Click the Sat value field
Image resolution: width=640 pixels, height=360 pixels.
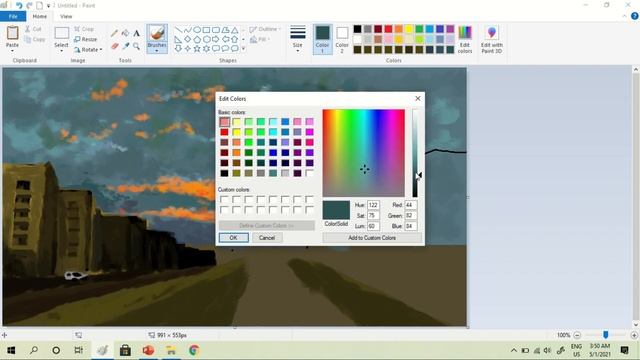point(373,216)
